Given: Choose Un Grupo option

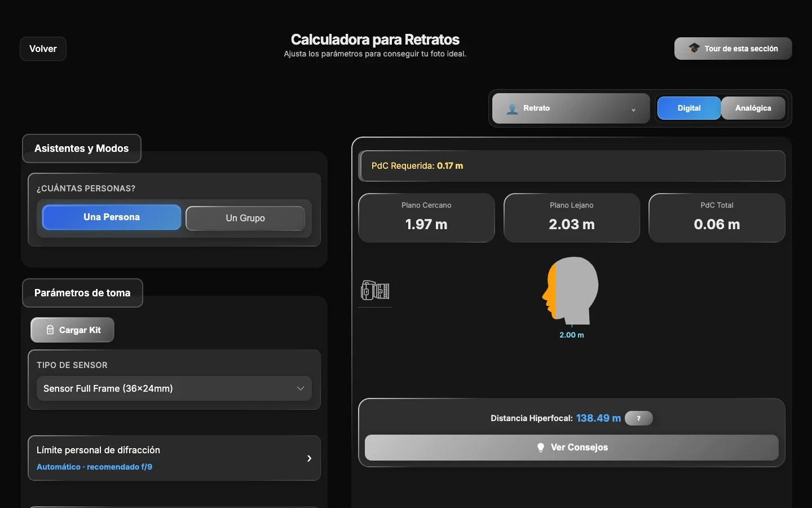Looking at the screenshot, I should point(245,218).
